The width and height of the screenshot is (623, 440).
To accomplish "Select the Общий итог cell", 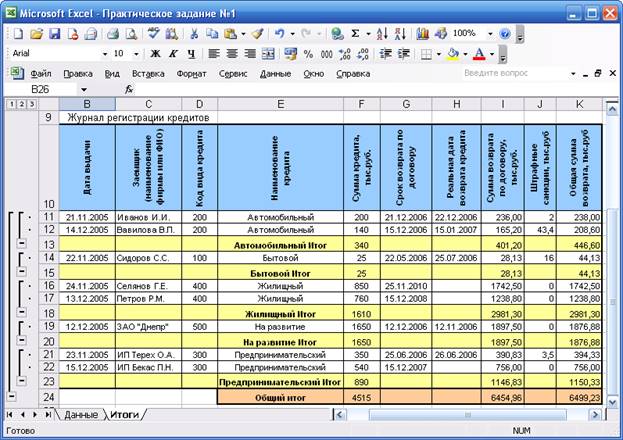I will click(281, 397).
